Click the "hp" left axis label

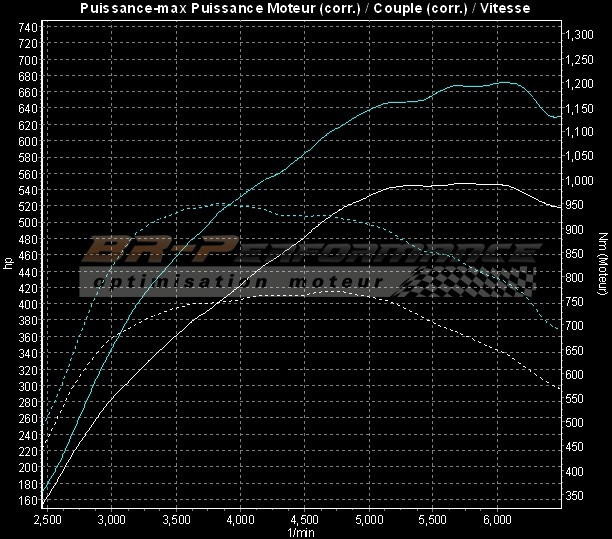point(9,264)
